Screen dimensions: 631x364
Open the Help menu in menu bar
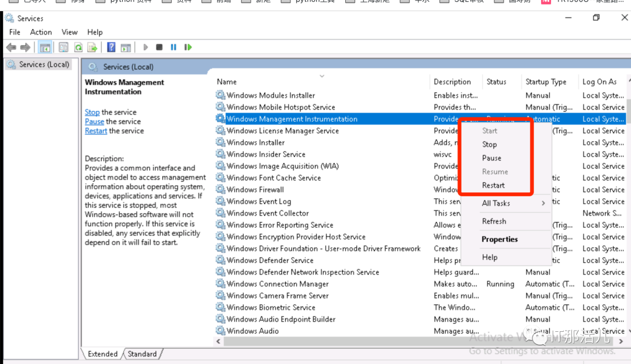point(95,32)
